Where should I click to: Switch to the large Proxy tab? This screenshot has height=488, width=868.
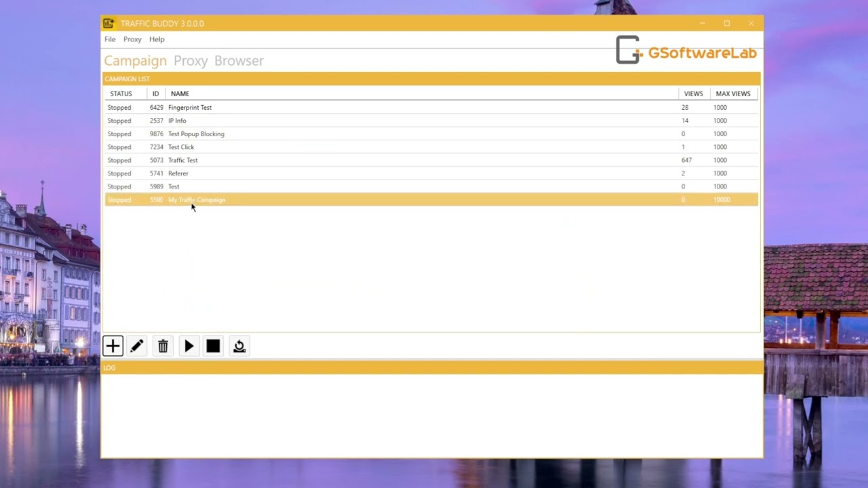[191, 61]
